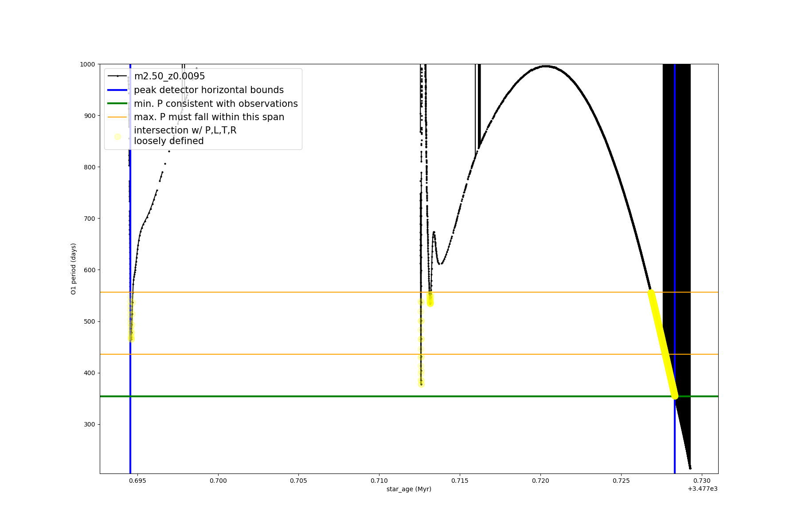This screenshot has width=798, height=532.
Task: Click the 'O1 period (days)' y-axis label
Action: tap(74, 269)
